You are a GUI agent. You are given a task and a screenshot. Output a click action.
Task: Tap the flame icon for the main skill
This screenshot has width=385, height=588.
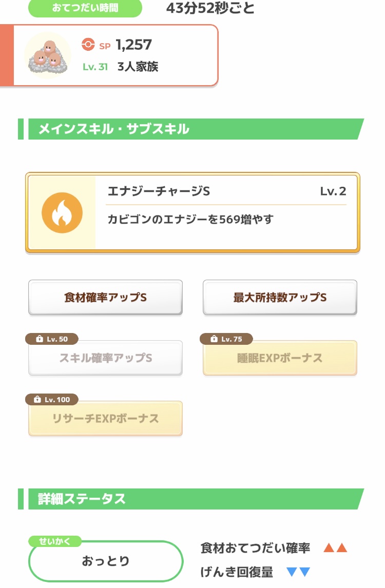tap(62, 212)
